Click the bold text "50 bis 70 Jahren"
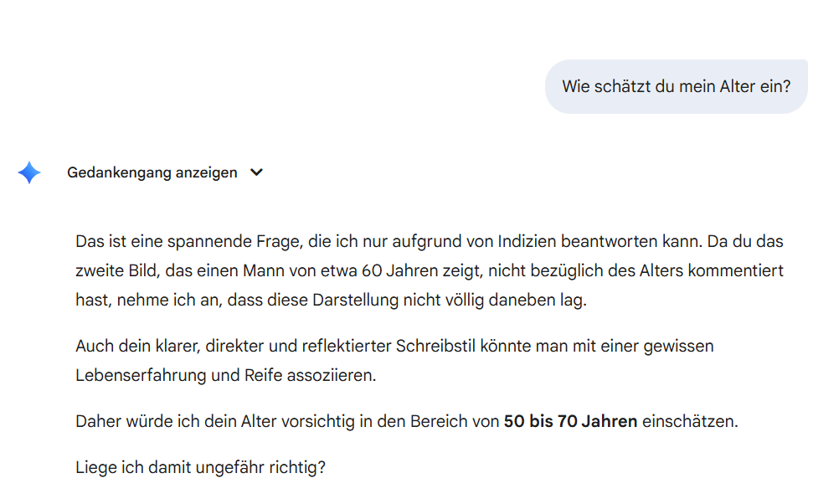The image size is (813, 504). 570,421
